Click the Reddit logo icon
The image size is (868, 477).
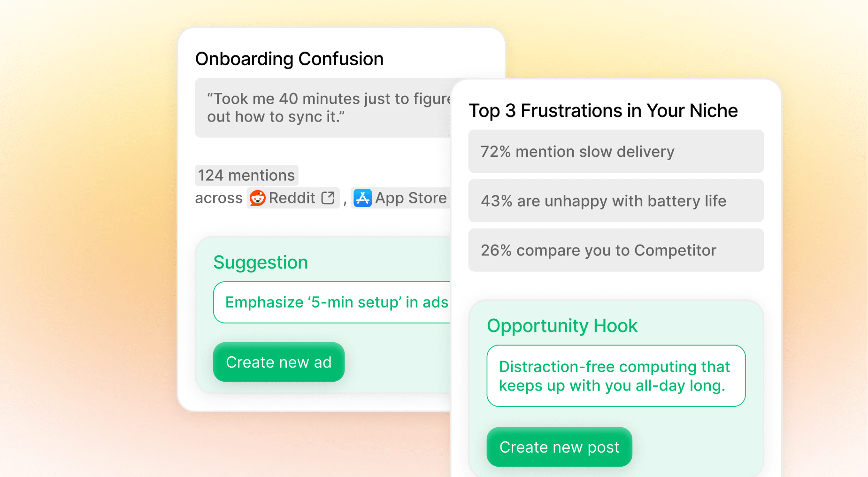[258, 198]
